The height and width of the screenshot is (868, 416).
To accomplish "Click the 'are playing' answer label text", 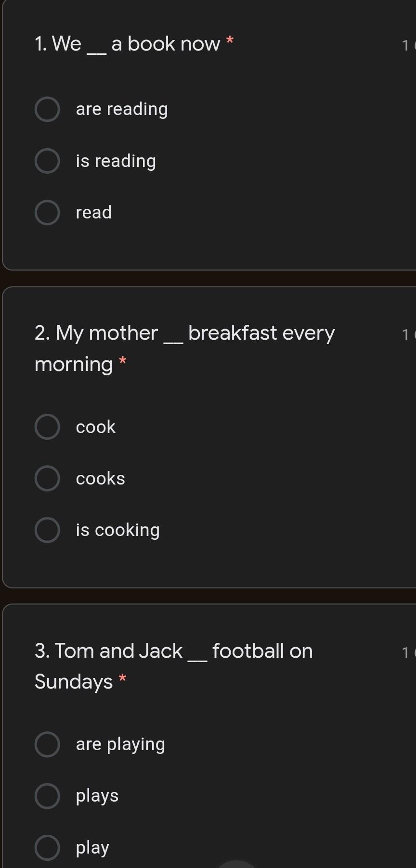I will point(120,744).
